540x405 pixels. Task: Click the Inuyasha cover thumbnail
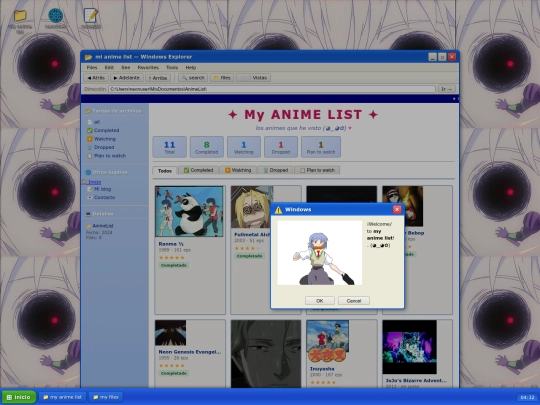[x=328, y=341]
